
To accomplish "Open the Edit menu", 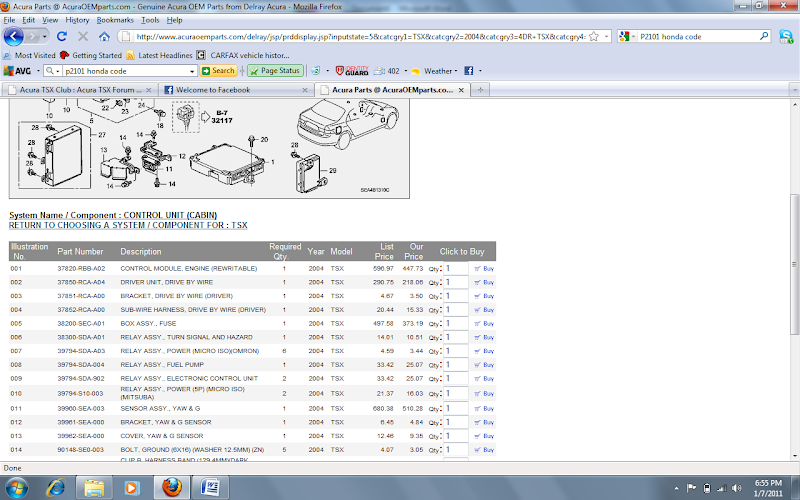I will pyautogui.click(x=29, y=20).
